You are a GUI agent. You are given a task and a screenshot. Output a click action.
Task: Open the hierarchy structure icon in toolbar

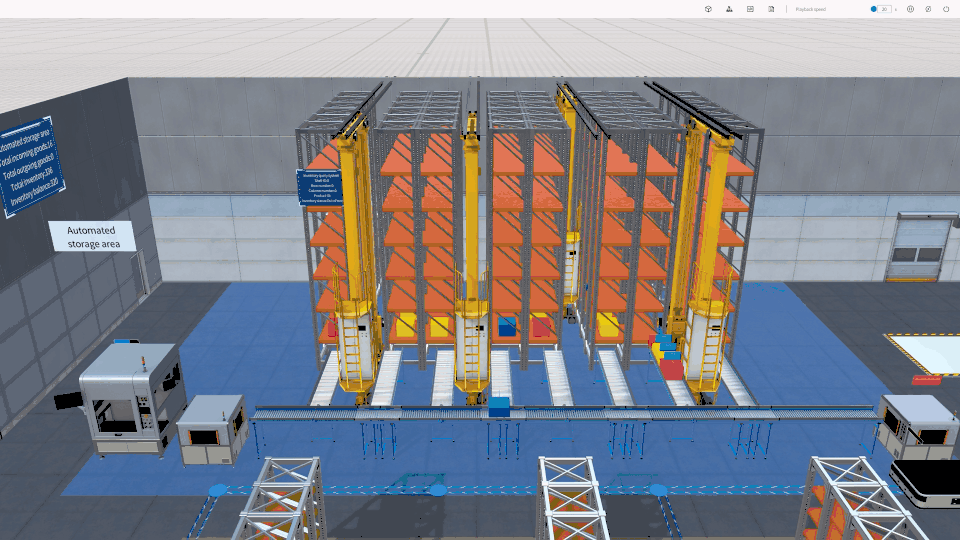click(729, 9)
